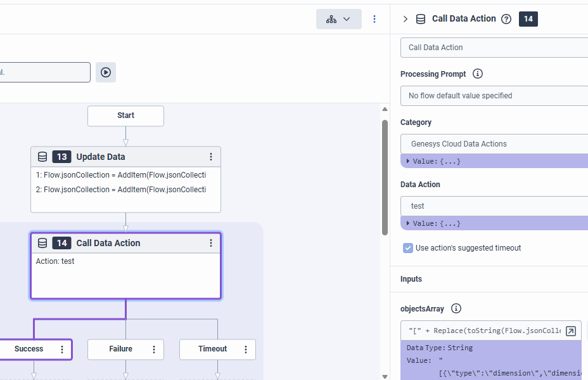This screenshot has height=380, width=588.
Task: Expand the Data Action Value disclosure triangle
Action: (408, 223)
